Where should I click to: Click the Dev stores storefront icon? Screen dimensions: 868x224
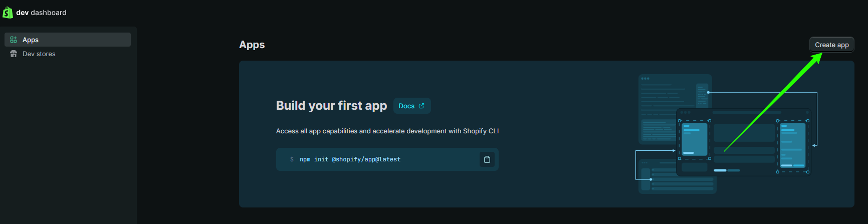coord(14,54)
